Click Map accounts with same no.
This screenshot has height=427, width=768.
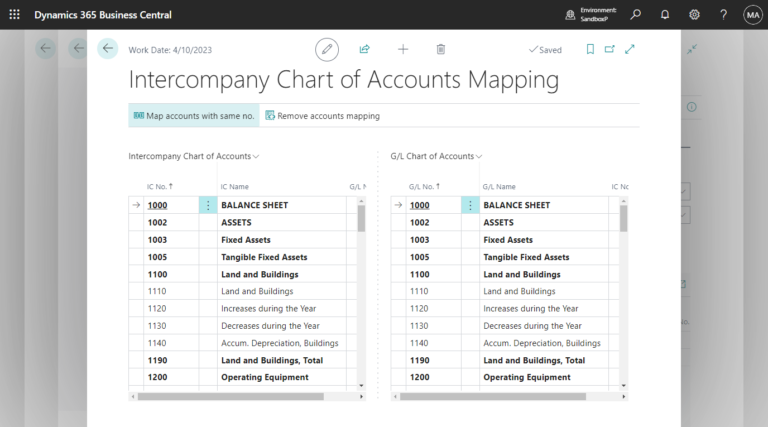click(x=194, y=116)
